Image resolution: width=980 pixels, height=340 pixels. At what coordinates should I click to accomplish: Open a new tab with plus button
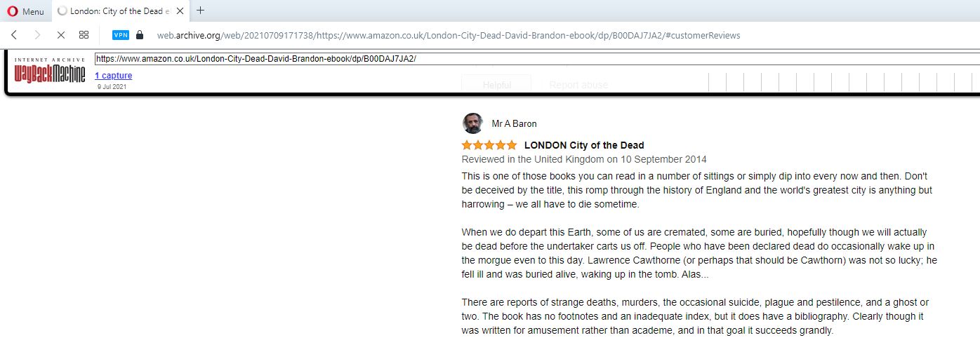click(x=201, y=11)
